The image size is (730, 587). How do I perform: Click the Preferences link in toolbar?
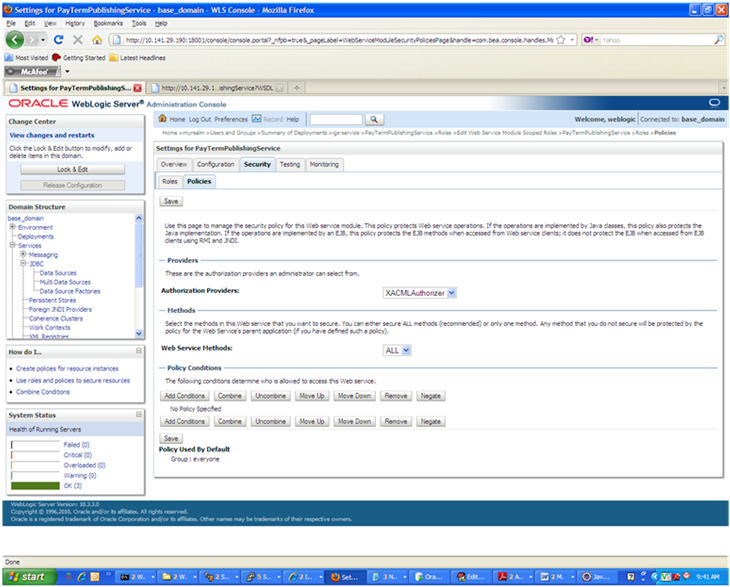[231, 119]
